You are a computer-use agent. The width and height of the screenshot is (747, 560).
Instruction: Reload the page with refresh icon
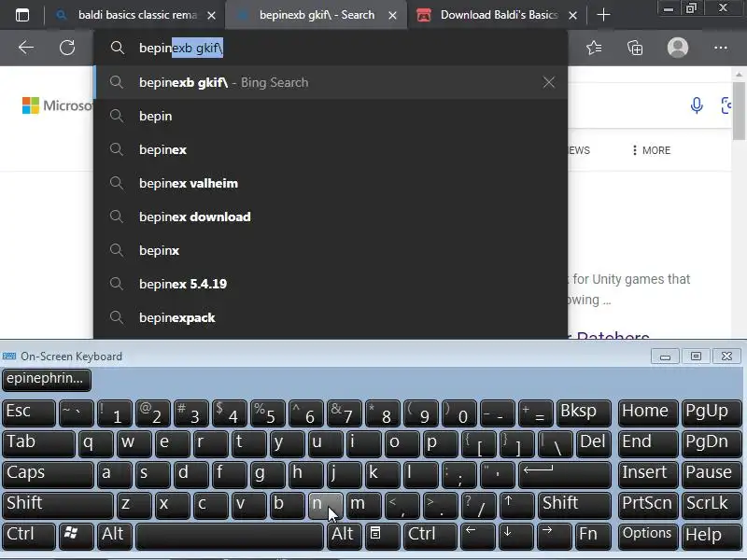pyautogui.click(x=67, y=48)
